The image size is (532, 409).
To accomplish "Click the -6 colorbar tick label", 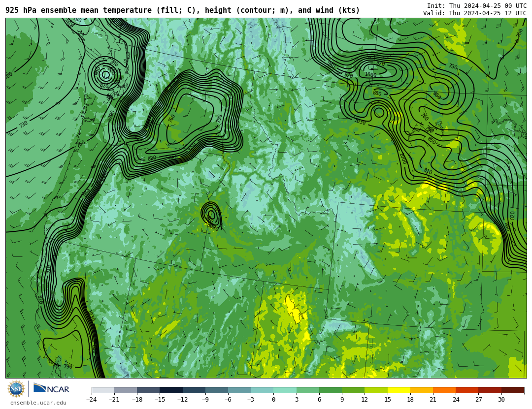I will click(x=228, y=400).
